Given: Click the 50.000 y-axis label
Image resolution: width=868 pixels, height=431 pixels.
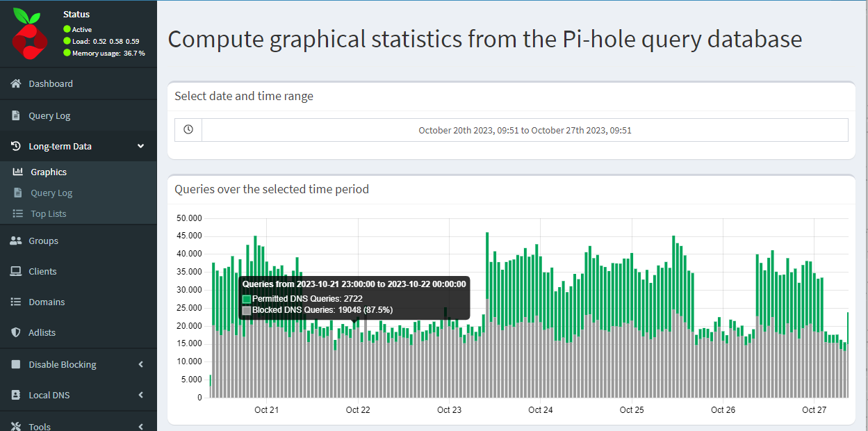Looking at the screenshot, I should click(189, 218).
